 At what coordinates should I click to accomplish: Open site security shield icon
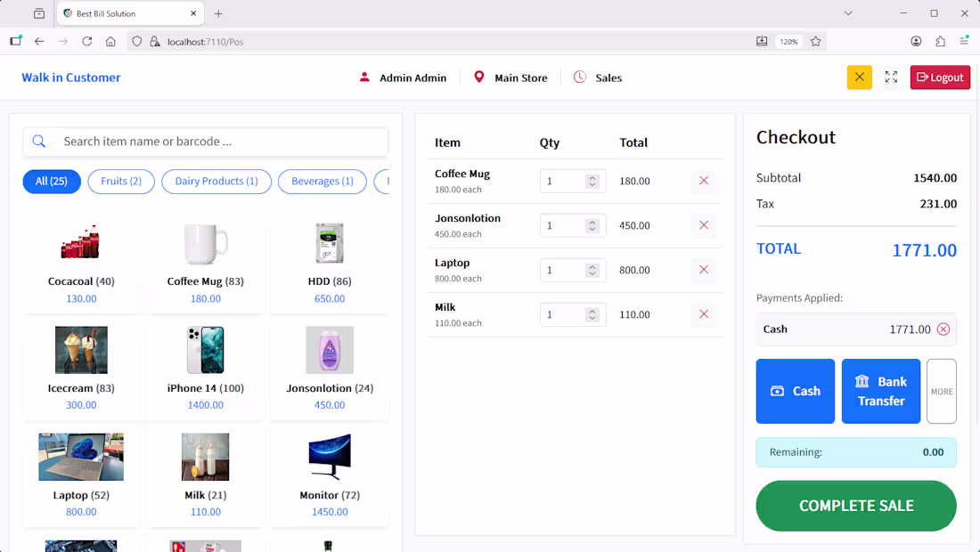[137, 41]
